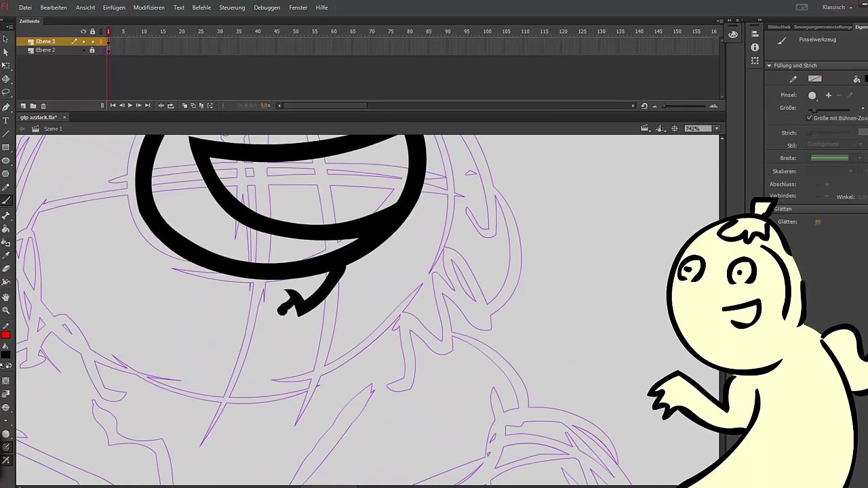Select the Text tool
868x488 pixels.
(x=5, y=121)
